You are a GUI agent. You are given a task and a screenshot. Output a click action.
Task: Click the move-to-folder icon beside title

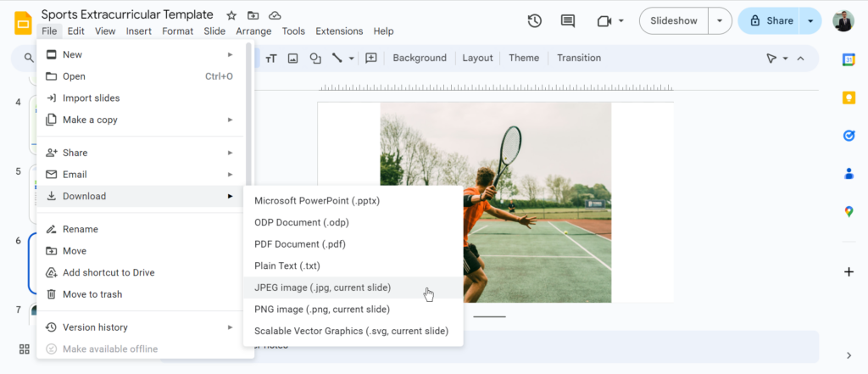(x=253, y=15)
